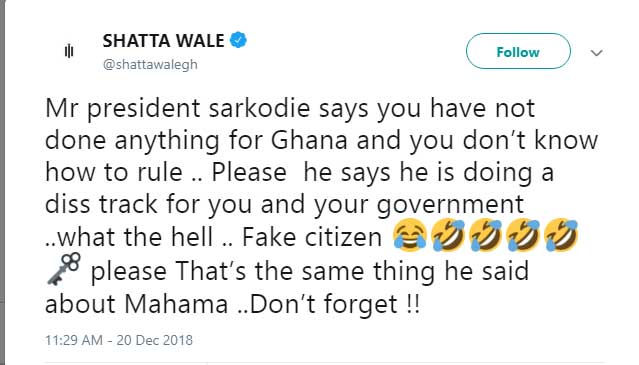Click the word "Mahama" in the tweet
Screen dimensions: 639x365
(176, 304)
